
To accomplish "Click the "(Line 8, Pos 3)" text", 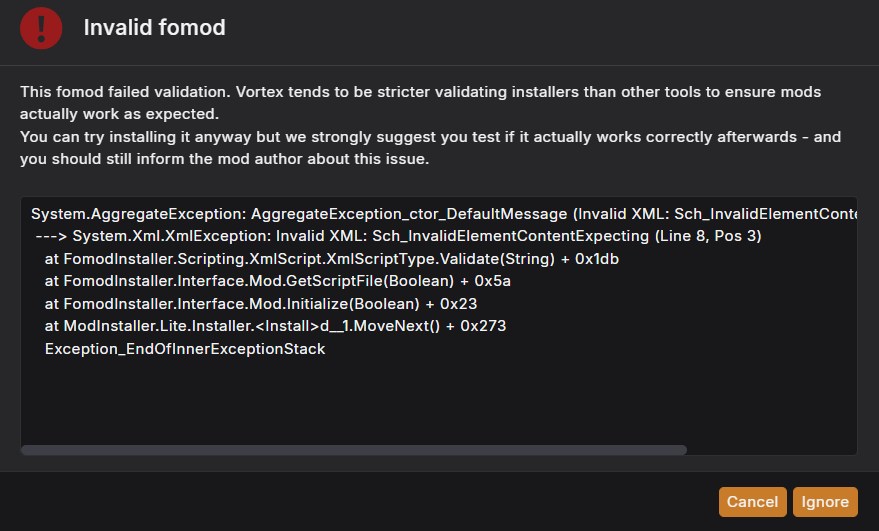I will click(708, 236).
